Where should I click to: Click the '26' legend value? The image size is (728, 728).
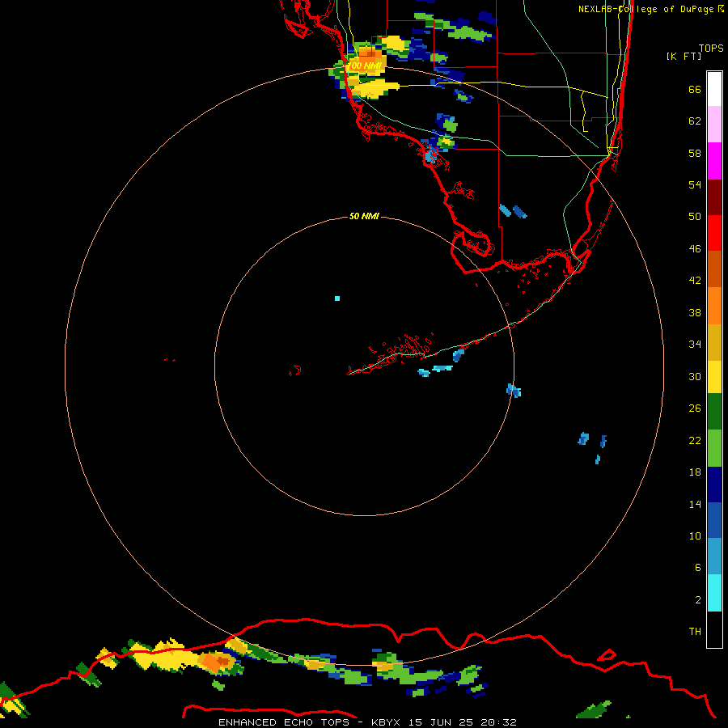(695, 408)
